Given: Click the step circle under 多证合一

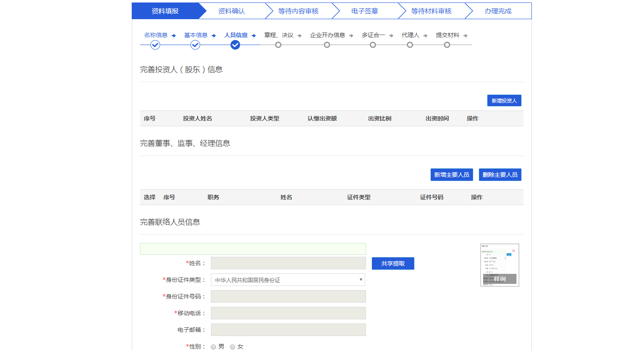Looking at the screenshot, I should (x=373, y=45).
